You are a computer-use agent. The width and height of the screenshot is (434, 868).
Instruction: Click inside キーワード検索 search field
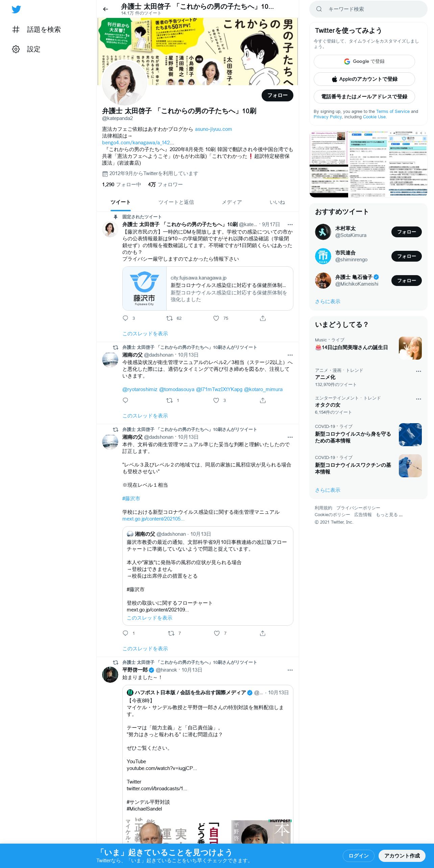point(368,9)
